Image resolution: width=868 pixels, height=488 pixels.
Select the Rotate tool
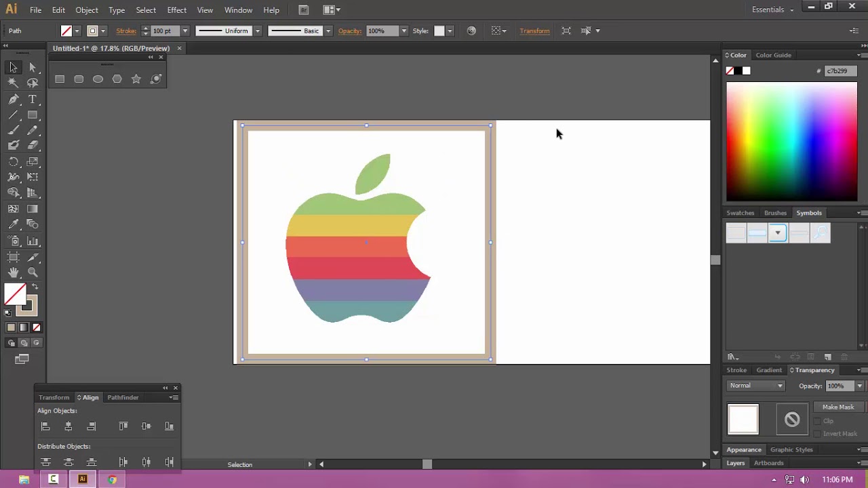(x=13, y=162)
